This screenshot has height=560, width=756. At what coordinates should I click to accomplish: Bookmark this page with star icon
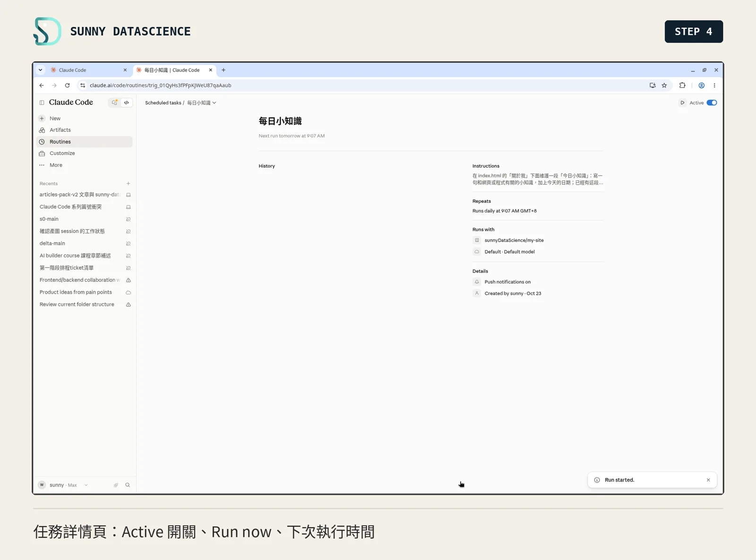[664, 86]
